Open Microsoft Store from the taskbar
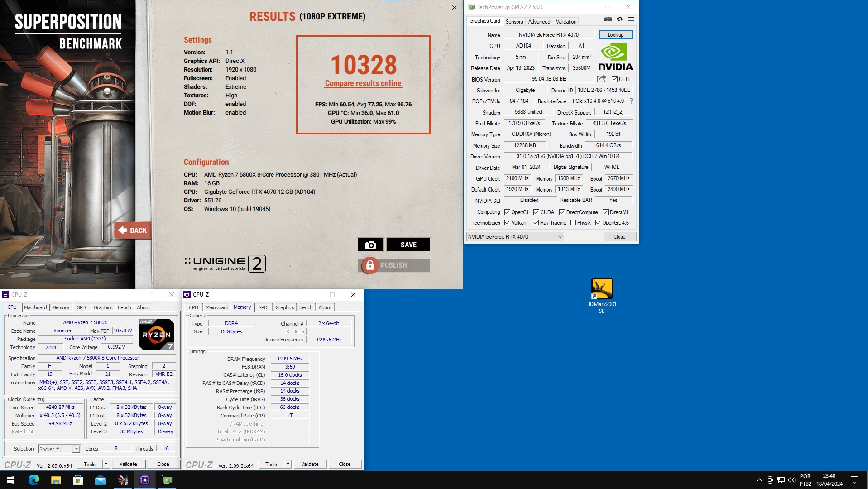 pos(78,480)
